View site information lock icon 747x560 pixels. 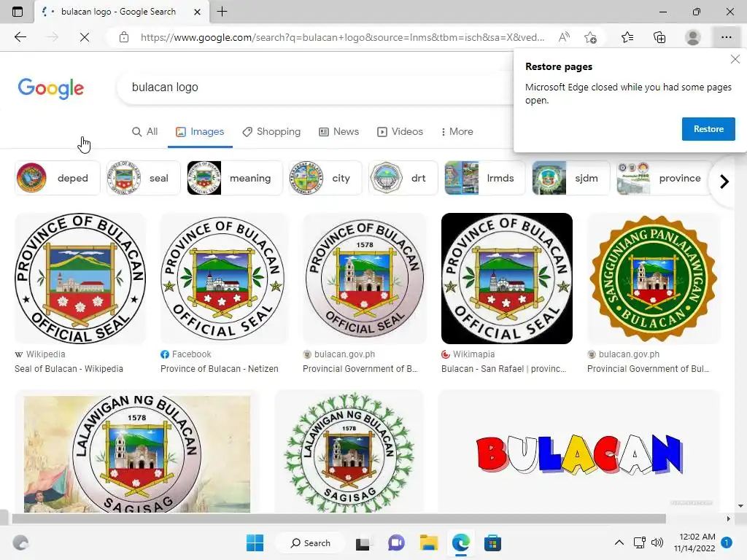click(124, 37)
